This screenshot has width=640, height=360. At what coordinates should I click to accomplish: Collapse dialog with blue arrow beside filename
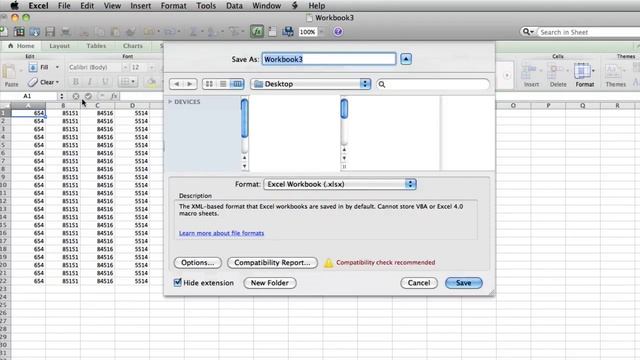coord(406,59)
